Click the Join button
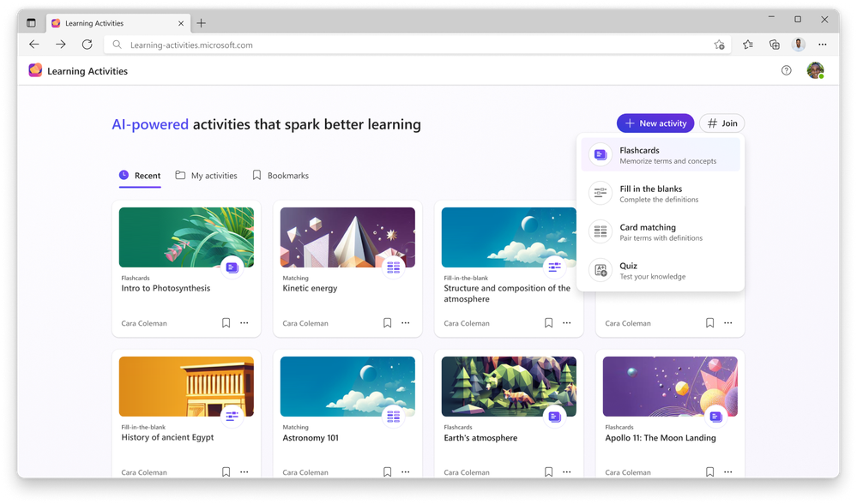Screen dimensions: 857x504 tap(722, 123)
